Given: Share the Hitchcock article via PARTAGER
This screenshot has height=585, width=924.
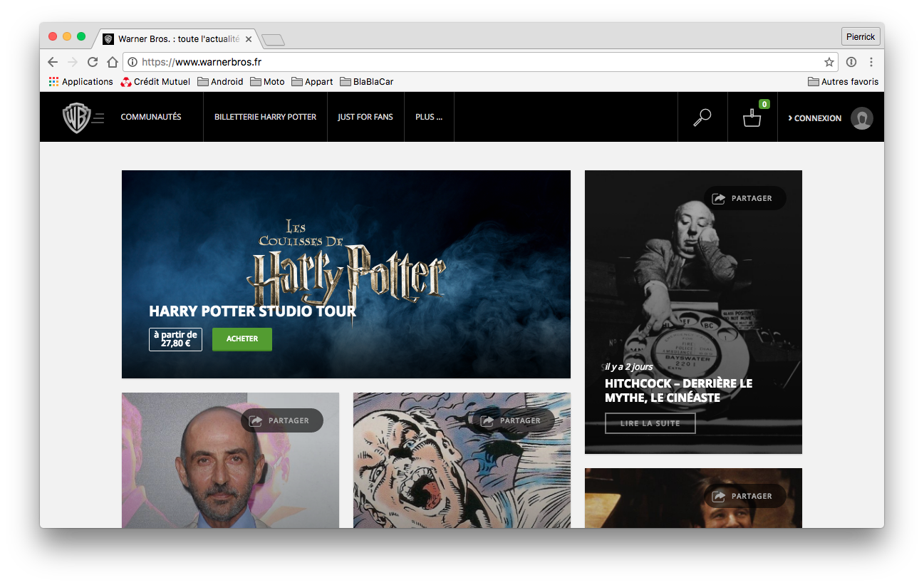Looking at the screenshot, I should (744, 198).
